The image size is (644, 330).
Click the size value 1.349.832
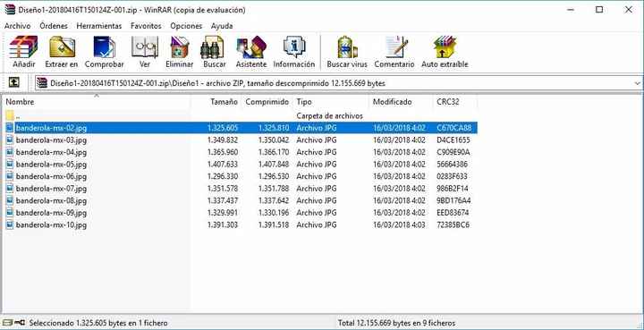[222, 140]
